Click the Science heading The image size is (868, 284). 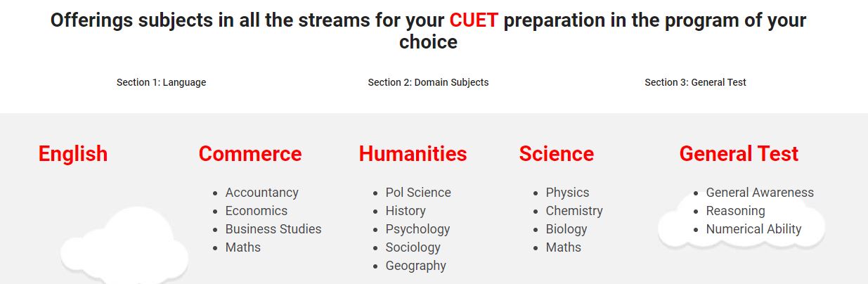click(557, 153)
